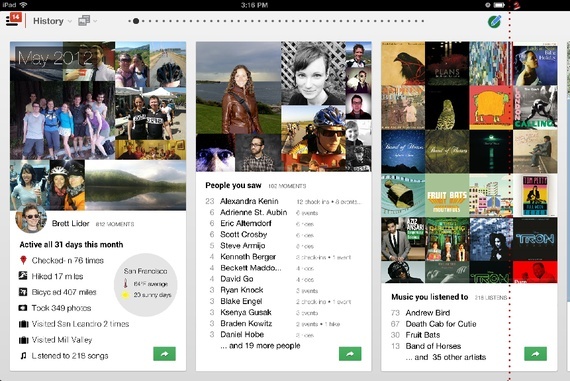Tap the music note icon beside Listened to songs
This screenshot has height=381, width=570.
pyautogui.click(x=23, y=356)
